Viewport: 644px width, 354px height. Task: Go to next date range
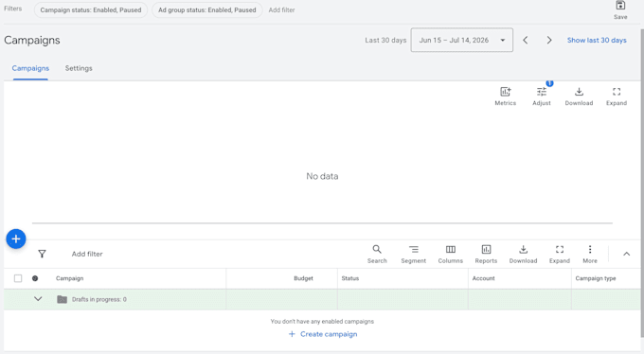(x=549, y=41)
